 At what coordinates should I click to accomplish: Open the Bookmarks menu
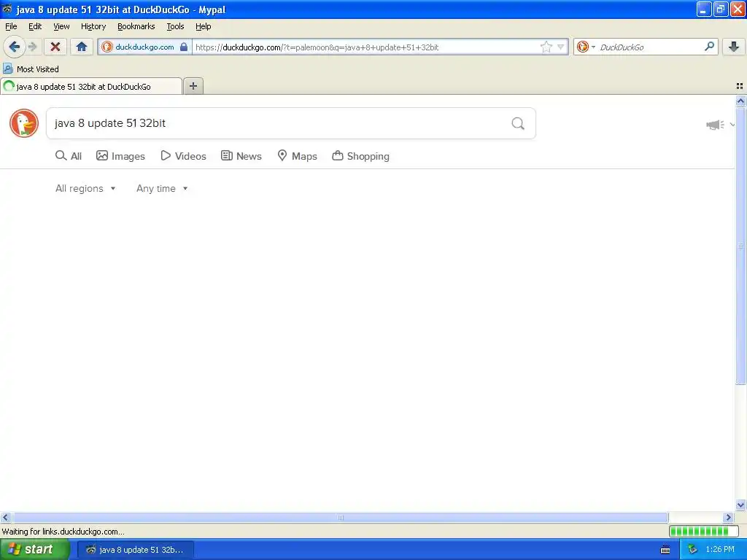[136, 26]
